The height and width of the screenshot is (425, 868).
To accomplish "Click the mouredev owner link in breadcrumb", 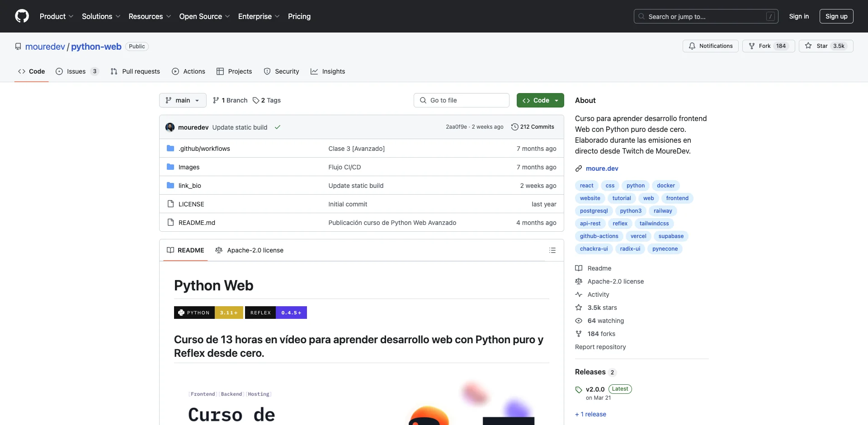I will (45, 47).
